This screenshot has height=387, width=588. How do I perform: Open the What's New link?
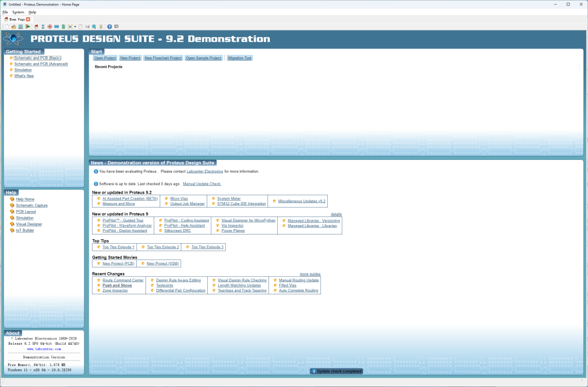(24, 76)
